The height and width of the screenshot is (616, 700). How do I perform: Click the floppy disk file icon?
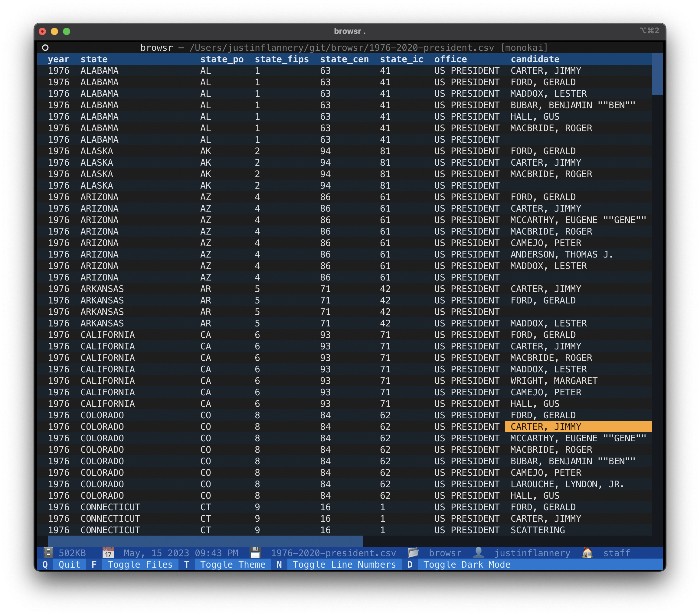[x=255, y=553]
